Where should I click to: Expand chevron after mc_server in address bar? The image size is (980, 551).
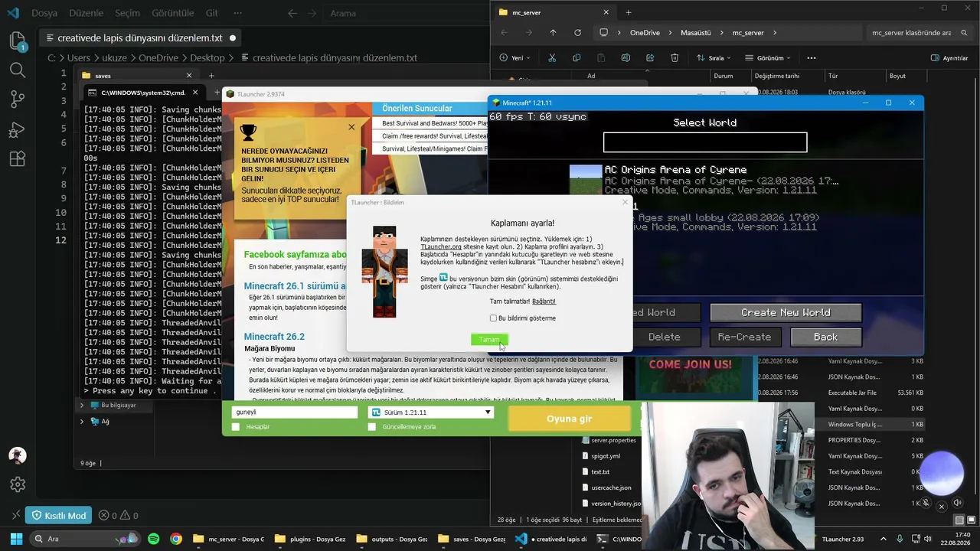[x=775, y=33]
